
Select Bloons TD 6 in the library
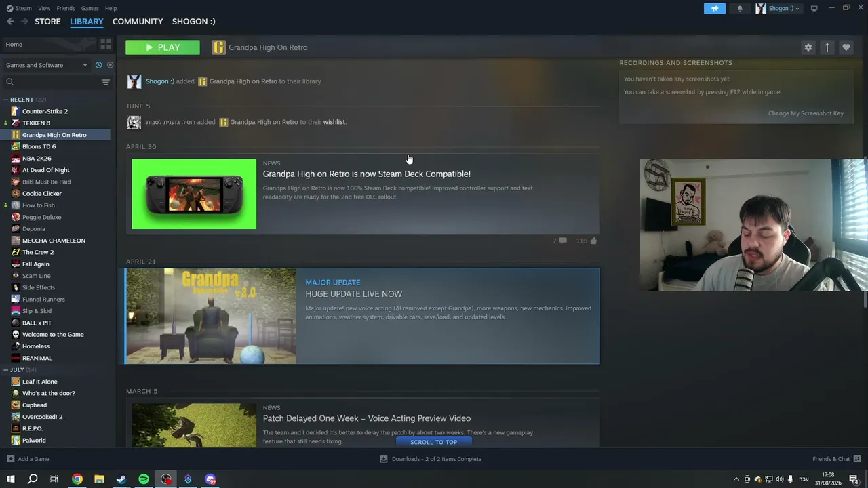[x=39, y=146]
